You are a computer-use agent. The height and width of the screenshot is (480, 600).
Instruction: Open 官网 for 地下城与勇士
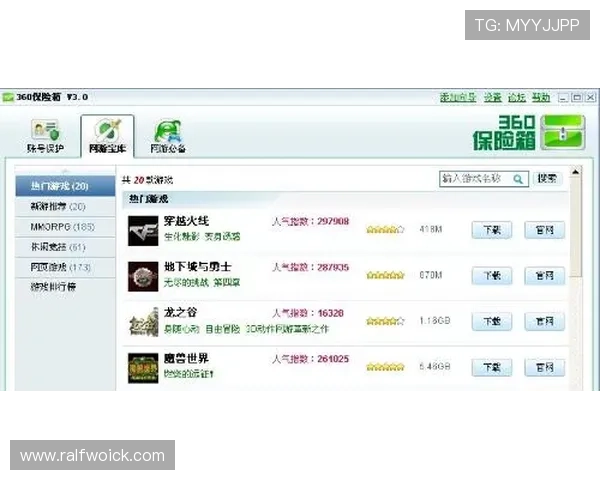tap(545, 276)
